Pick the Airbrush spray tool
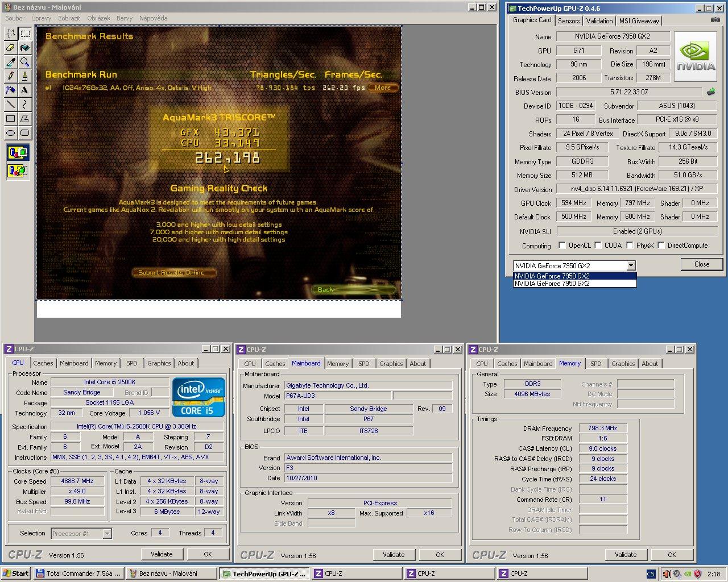The width and height of the screenshot is (728, 582). pyautogui.click(x=11, y=90)
